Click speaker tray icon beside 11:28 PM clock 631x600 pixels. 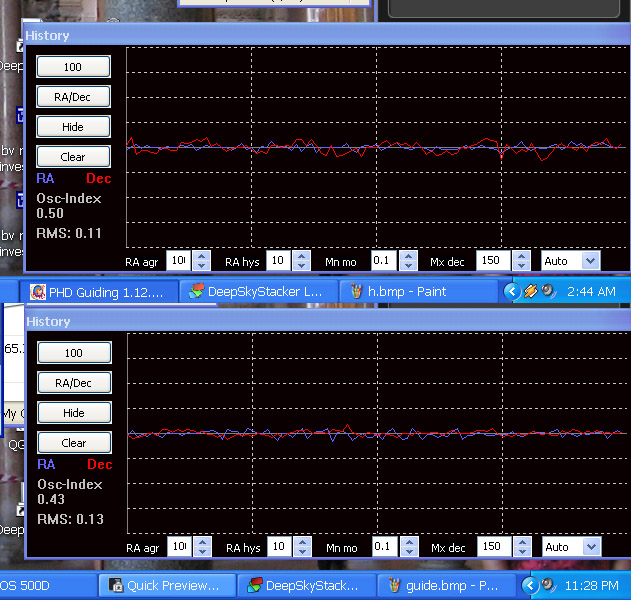pos(549,584)
